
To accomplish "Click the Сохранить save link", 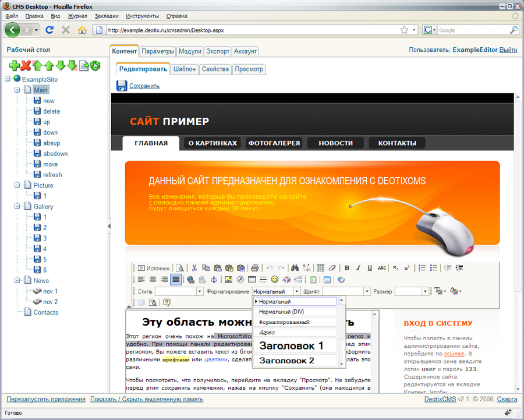I will point(144,86).
